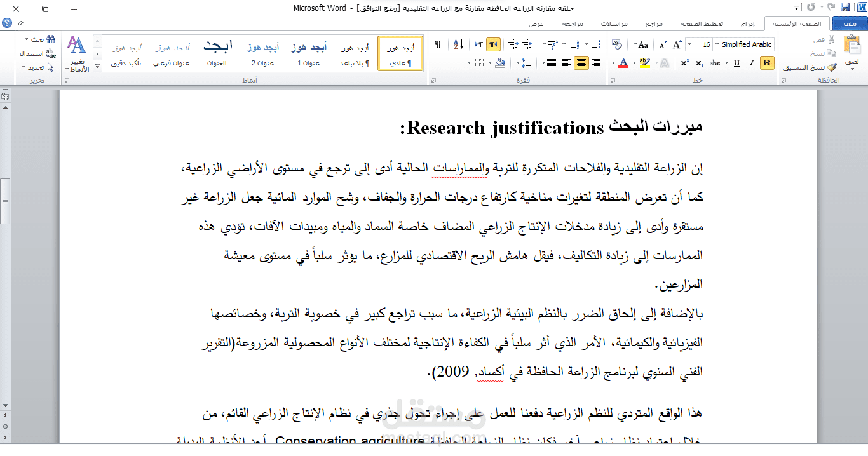
Task: Click the Shading paint bucket icon
Action: [500, 62]
